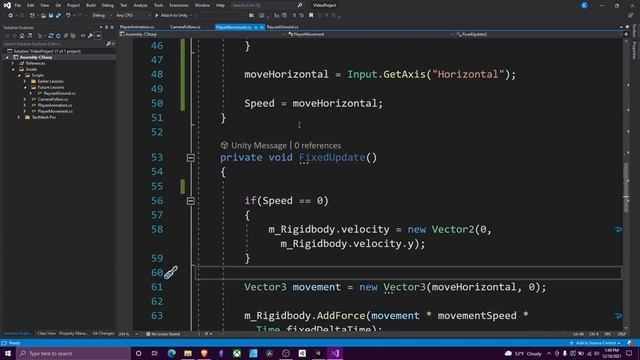Viewport: 640px width, 360px height.
Task: Toggle Show All Files in Solution Explorer
Action: tap(73, 36)
